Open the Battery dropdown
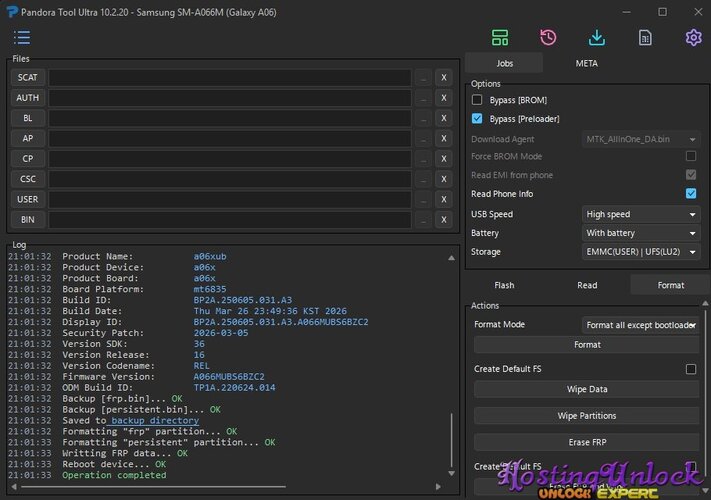The height and width of the screenshot is (500, 711). tap(640, 233)
